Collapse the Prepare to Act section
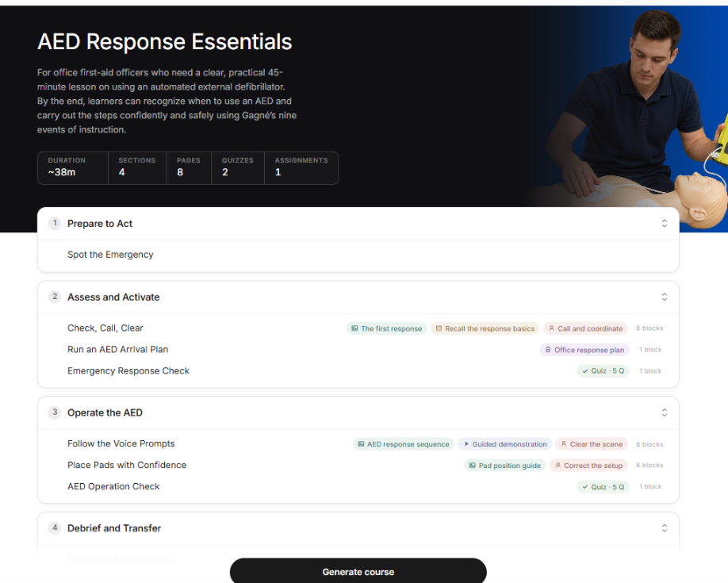Screen dimensions: 728x583 click(665, 224)
